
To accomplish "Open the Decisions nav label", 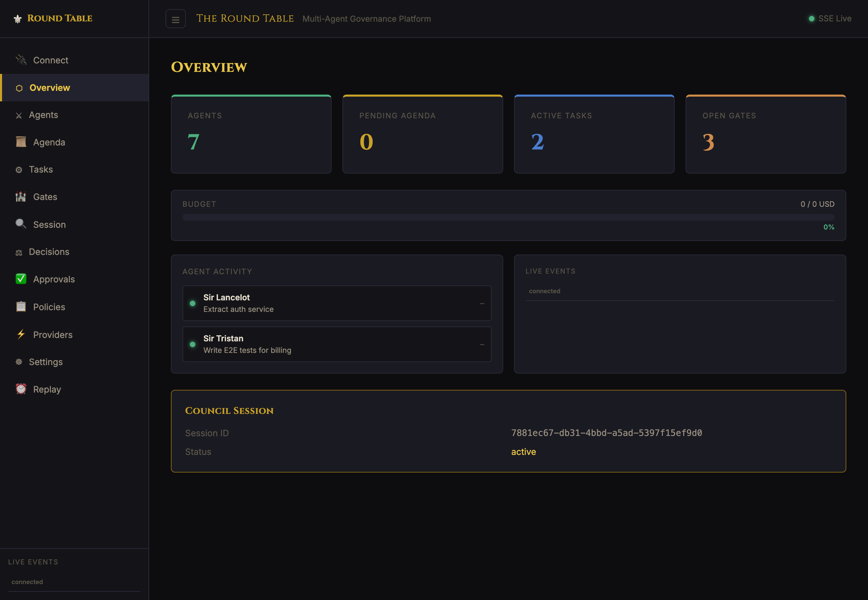I will click(49, 252).
